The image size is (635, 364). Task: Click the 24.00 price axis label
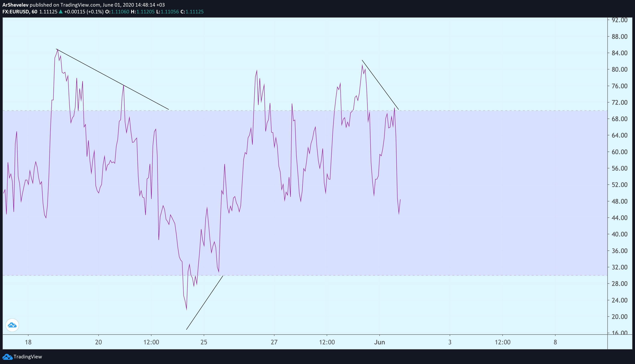[x=620, y=300]
